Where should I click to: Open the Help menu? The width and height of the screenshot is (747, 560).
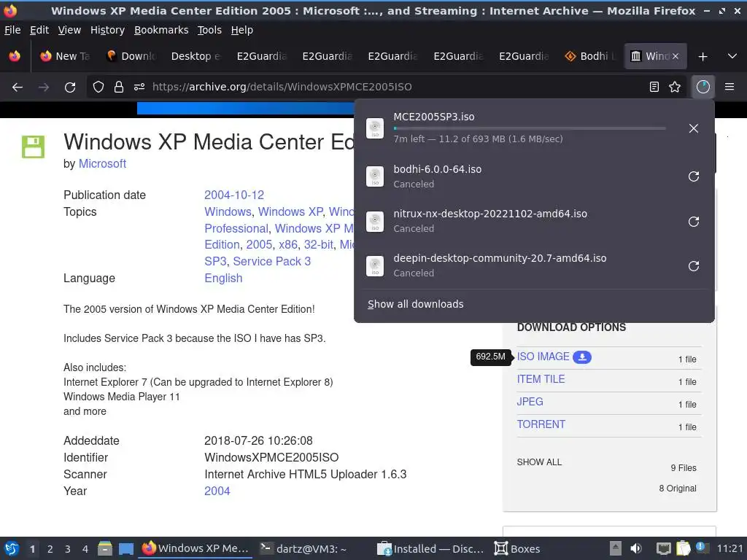[242, 30]
